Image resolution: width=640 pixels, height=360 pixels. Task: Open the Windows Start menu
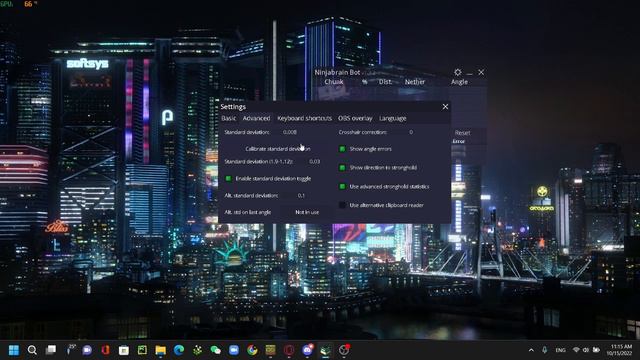point(14,350)
